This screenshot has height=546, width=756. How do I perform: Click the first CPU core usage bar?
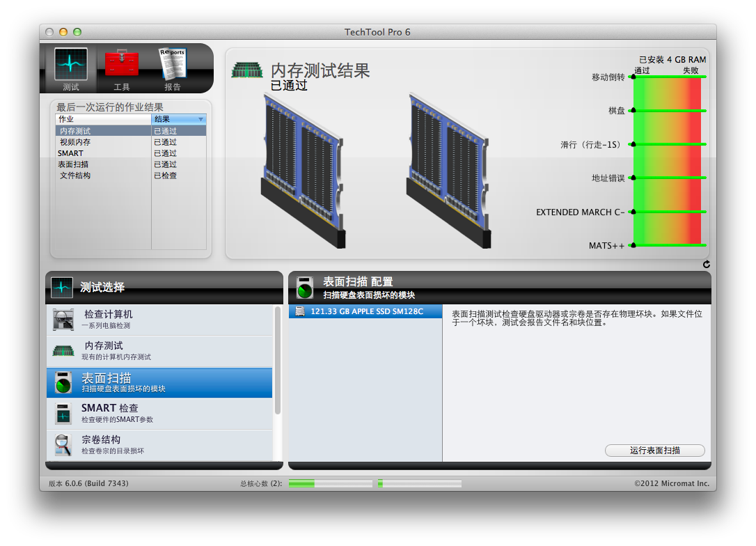(x=330, y=483)
